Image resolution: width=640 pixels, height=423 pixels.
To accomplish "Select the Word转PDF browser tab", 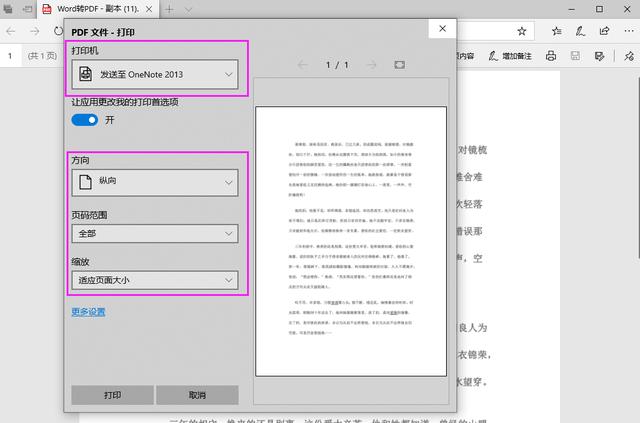I will (98, 9).
